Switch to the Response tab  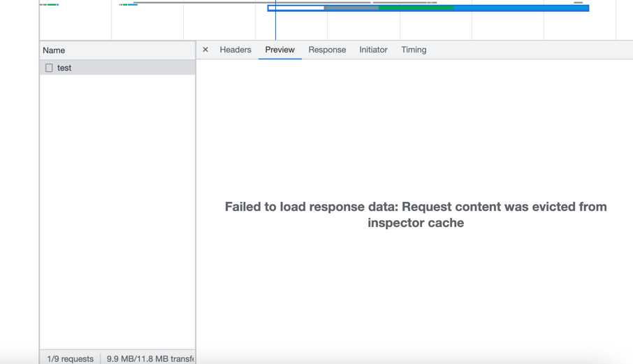(327, 50)
